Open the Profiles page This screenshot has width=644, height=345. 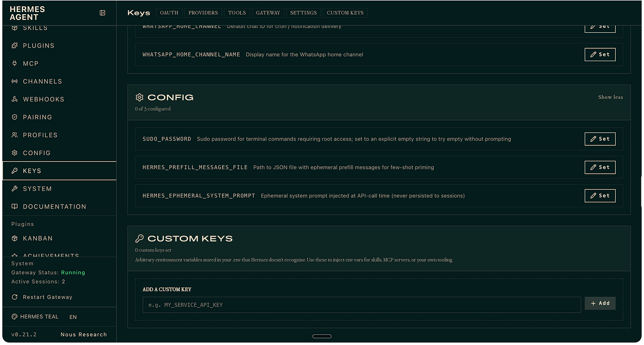[x=59, y=135]
